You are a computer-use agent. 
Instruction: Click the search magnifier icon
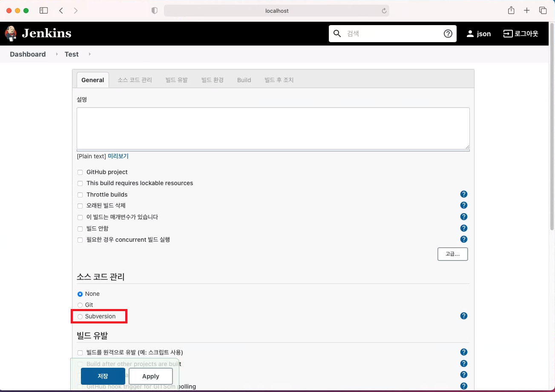(x=337, y=34)
